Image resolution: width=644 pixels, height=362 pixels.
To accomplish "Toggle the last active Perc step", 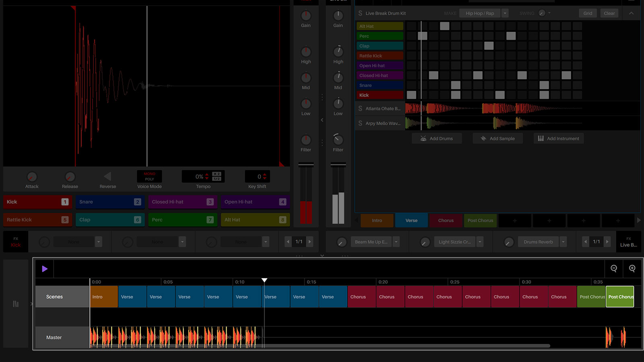I will [x=511, y=36].
